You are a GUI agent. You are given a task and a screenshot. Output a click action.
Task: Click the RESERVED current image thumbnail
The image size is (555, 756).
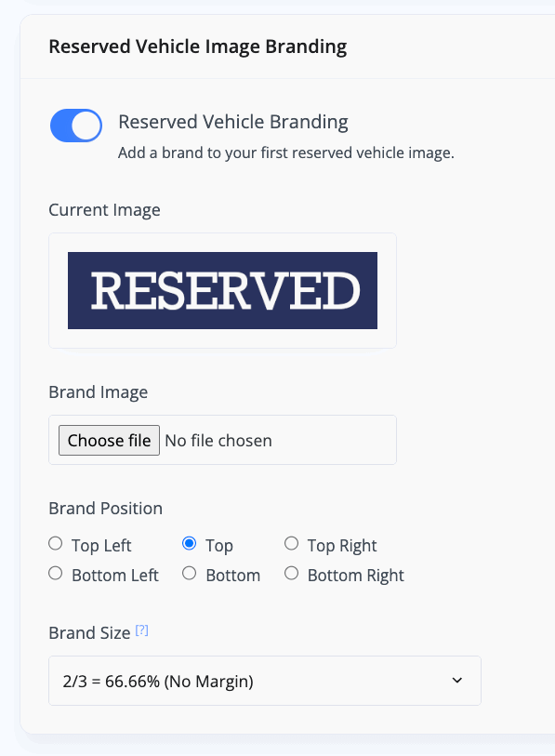pyautogui.click(x=222, y=291)
